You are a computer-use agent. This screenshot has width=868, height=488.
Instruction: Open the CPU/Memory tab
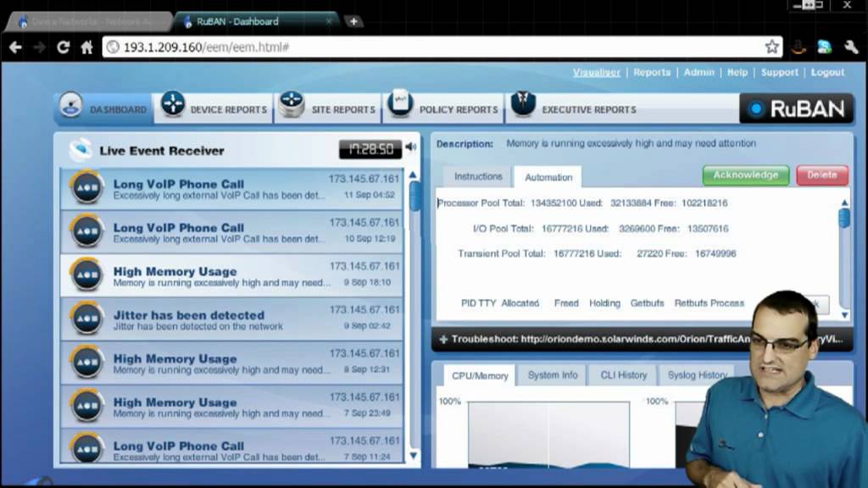pos(480,375)
